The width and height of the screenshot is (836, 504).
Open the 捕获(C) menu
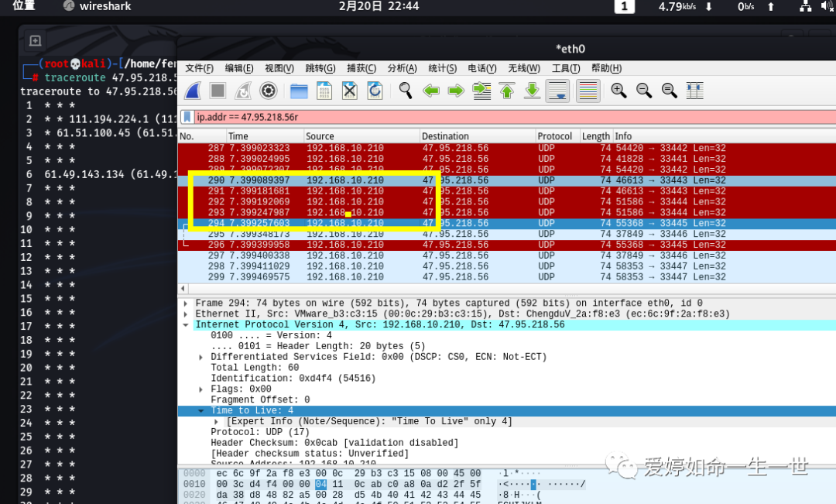pos(361,68)
